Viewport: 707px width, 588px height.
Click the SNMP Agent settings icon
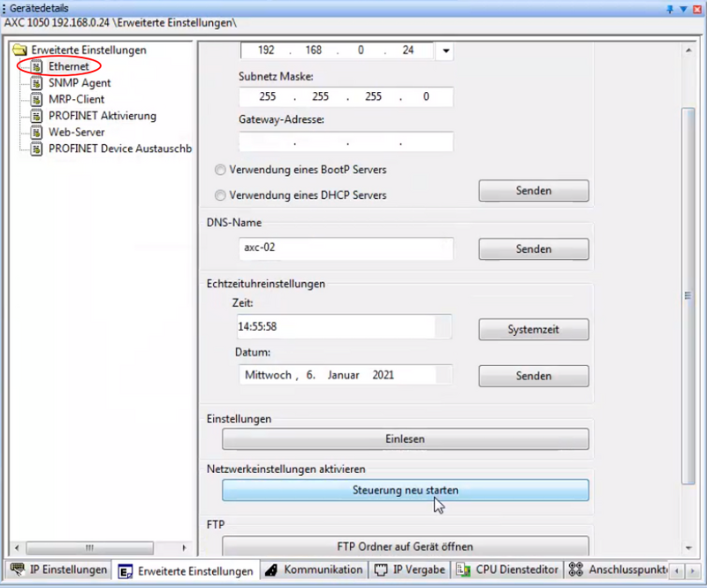(x=36, y=83)
